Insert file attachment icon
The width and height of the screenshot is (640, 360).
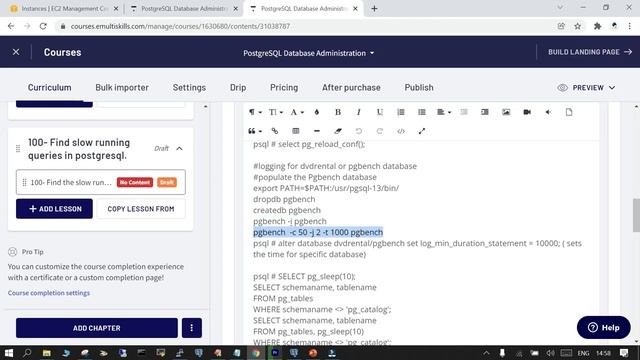tap(569, 112)
